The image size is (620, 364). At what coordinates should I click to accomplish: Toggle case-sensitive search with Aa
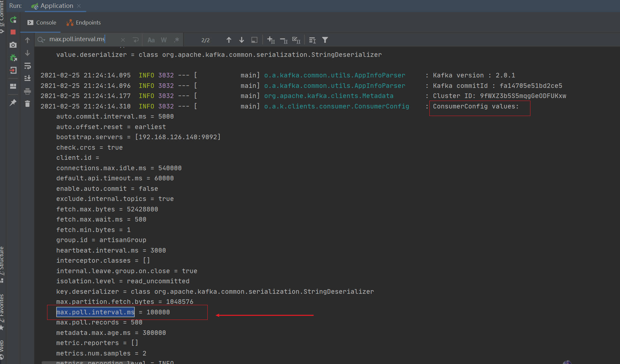click(151, 40)
